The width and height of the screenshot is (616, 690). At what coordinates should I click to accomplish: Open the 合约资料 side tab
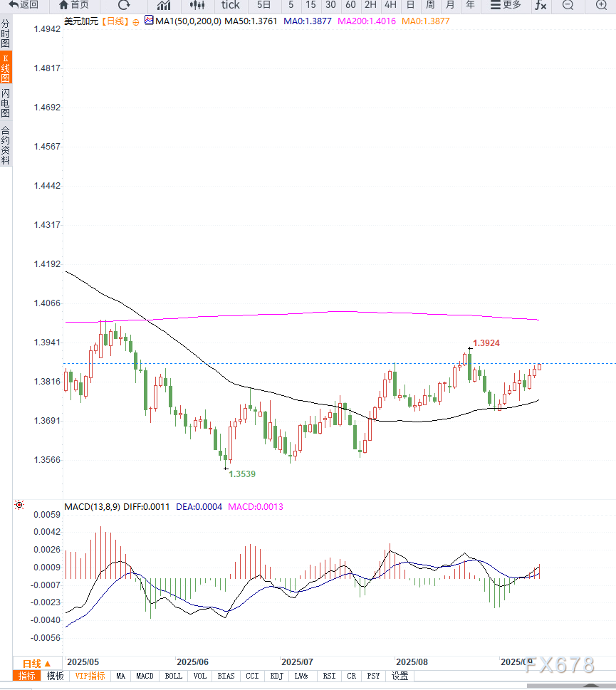(6, 145)
